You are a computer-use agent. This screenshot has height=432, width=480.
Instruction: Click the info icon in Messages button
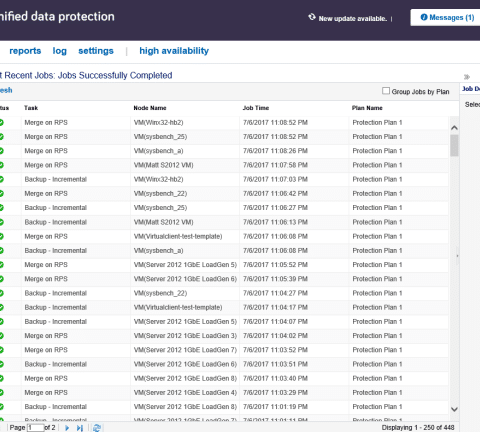[424, 17]
